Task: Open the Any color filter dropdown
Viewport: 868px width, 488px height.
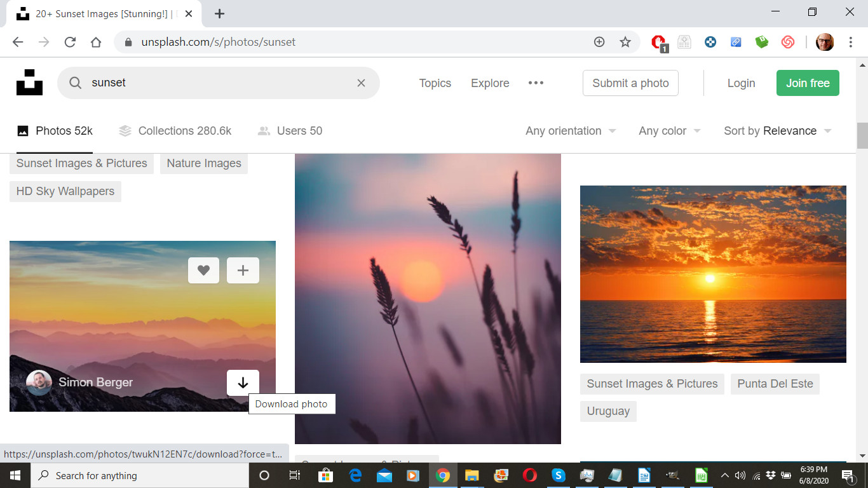Action: click(669, 131)
